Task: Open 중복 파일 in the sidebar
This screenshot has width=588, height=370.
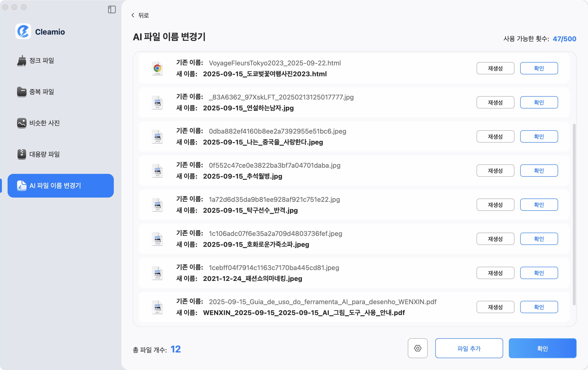Action: coord(41,92)
